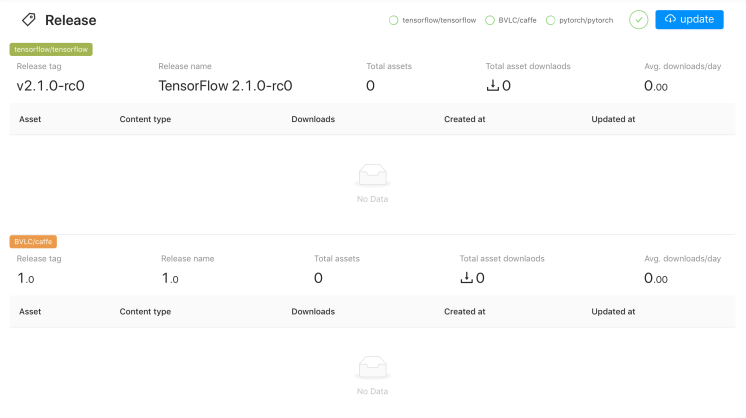Click the download icon in BVLC/caffe section
The width and height of the screenshot is (746, 418).
tap(466, 278)
